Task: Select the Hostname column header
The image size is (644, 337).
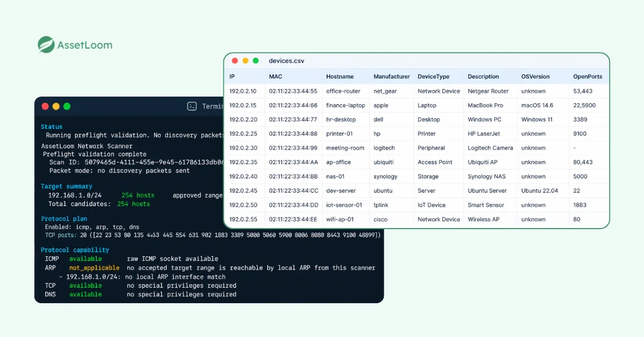Action: point(340,77)
